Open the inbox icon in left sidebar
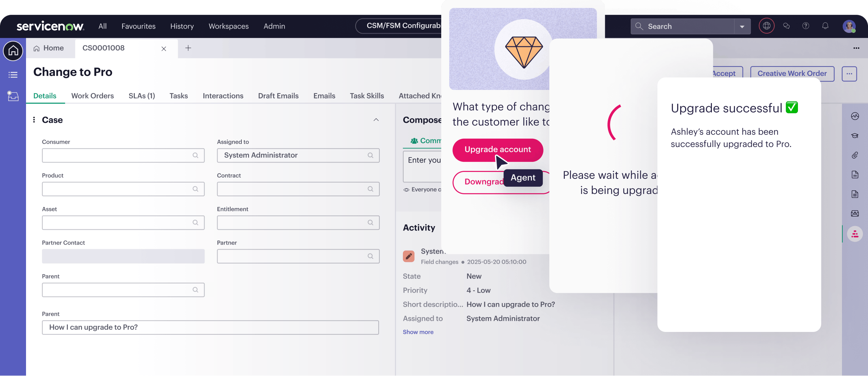Viewport: 868px width, 376px height. [x=13, y=96]
